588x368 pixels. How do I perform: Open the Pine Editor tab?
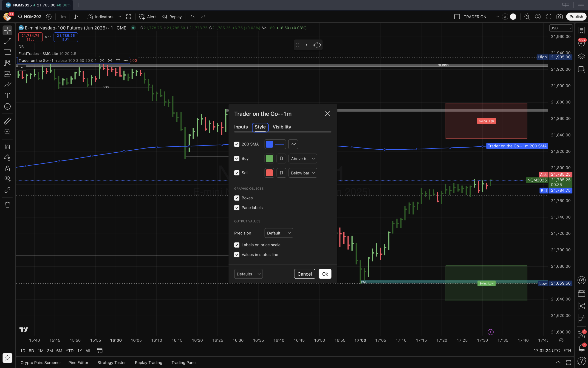(x=78, y=362)
